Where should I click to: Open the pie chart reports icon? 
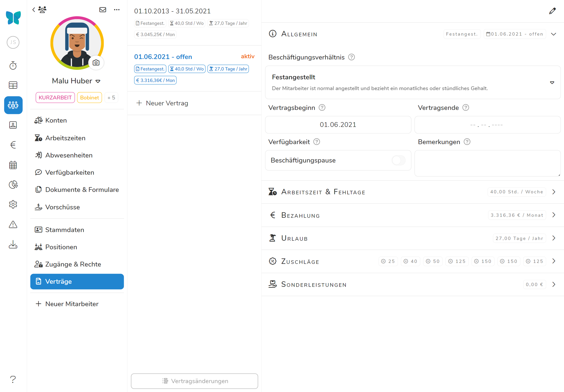[x=13, y=185]
